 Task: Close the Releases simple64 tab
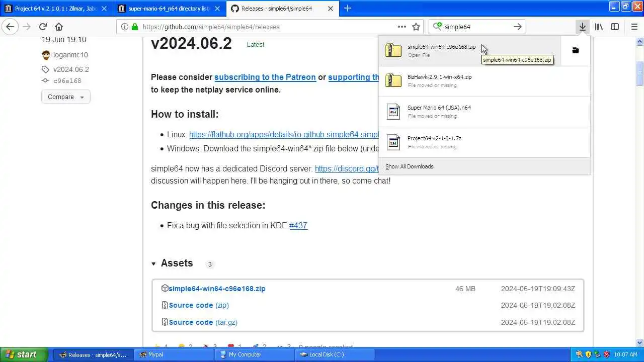coord(331,9)
